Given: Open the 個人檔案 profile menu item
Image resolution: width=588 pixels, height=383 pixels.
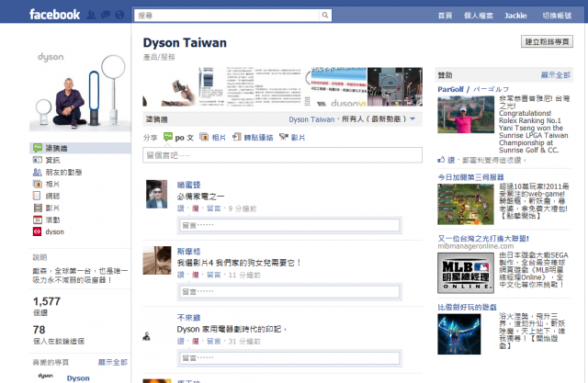Looking at the screenshot, I should 479,16.
